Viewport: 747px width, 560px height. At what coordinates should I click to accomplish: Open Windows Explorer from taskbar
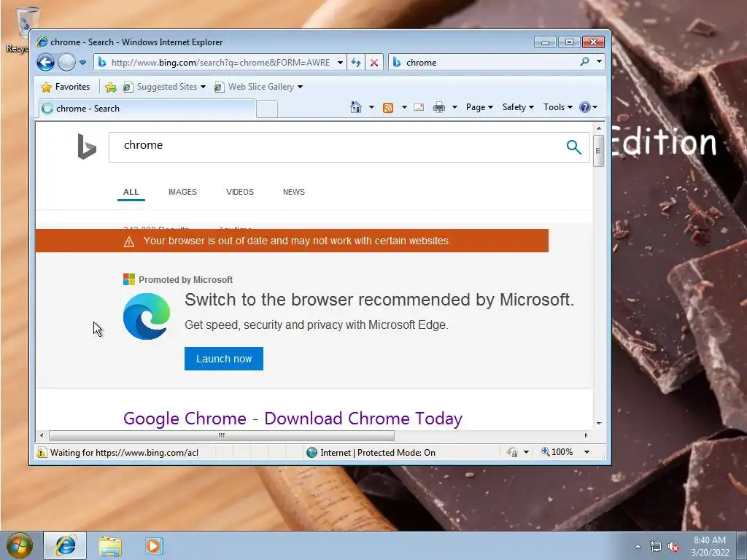point(110,546)
